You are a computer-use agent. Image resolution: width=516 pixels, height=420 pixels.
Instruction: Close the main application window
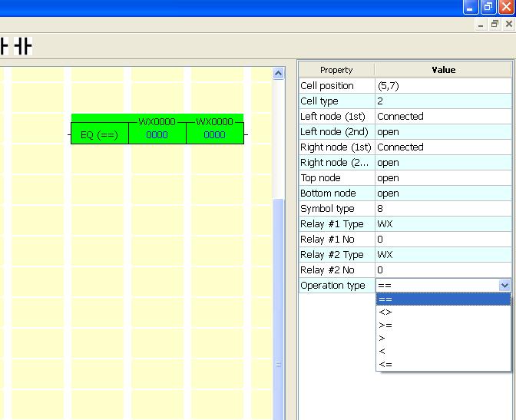click(507, 7)
